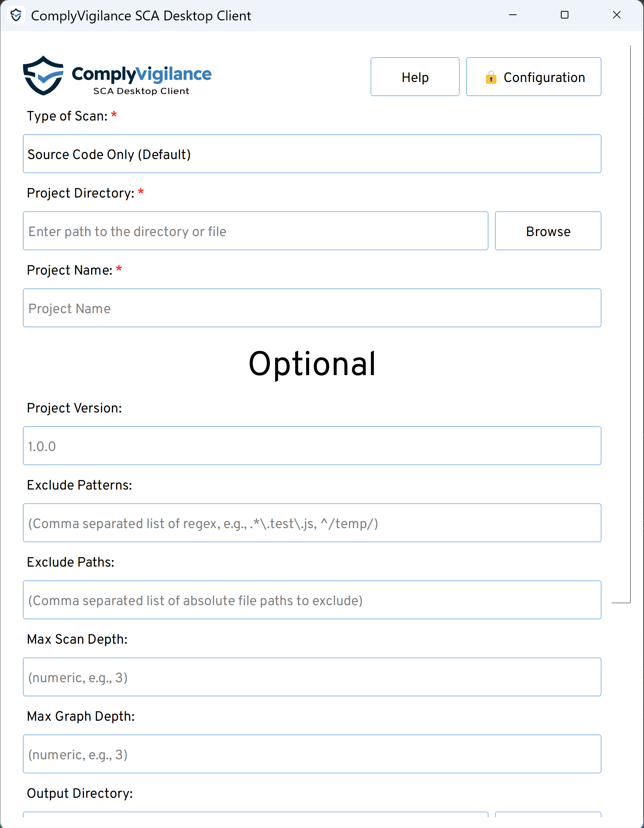Close the SCA Desktop Client window
644x828 pixels.
point(616,15)
